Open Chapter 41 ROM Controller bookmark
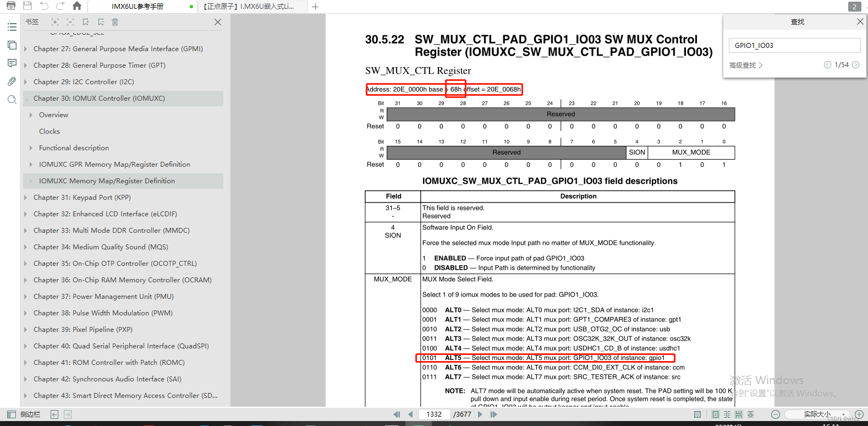This screenshot has height=426, width=868. point(109,363)
